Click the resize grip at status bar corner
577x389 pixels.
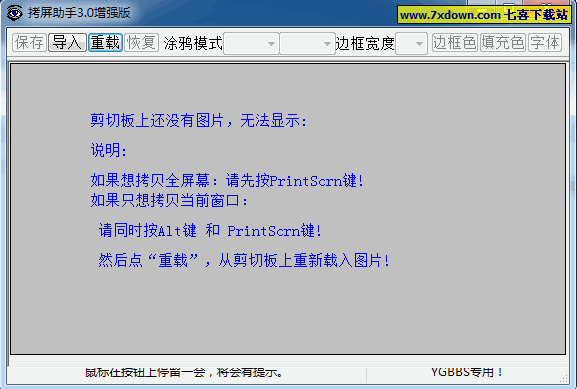(564, 378)
